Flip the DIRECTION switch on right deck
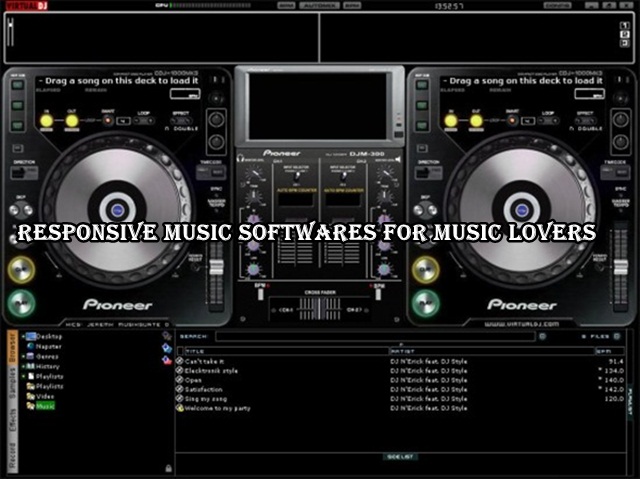This screenshot has width=640, height=479. click(x=429, y=173)
